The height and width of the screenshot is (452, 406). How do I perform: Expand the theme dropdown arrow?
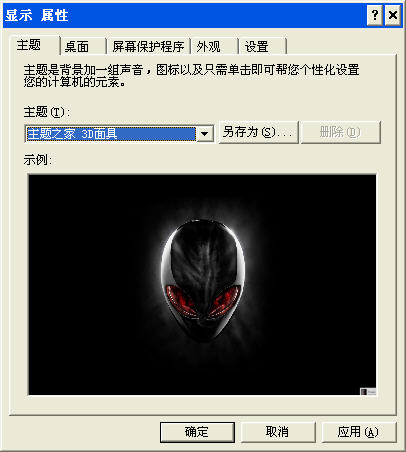click(x=205, y=134)
